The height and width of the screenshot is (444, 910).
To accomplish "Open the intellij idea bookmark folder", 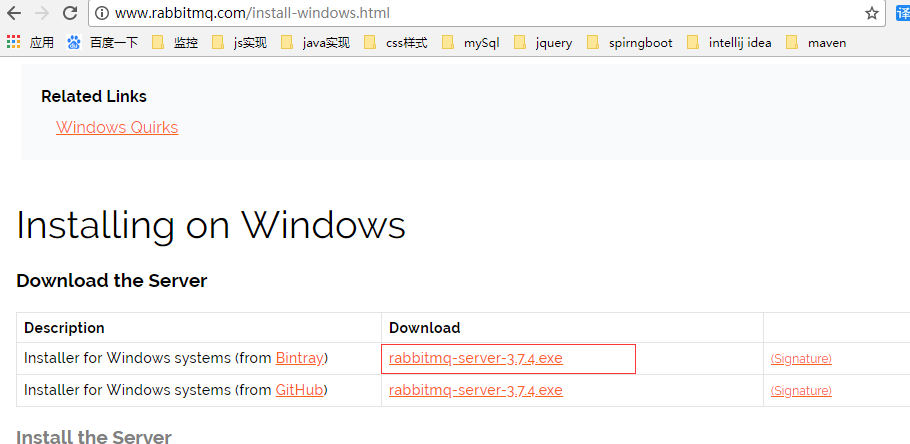I will [729, 42].
